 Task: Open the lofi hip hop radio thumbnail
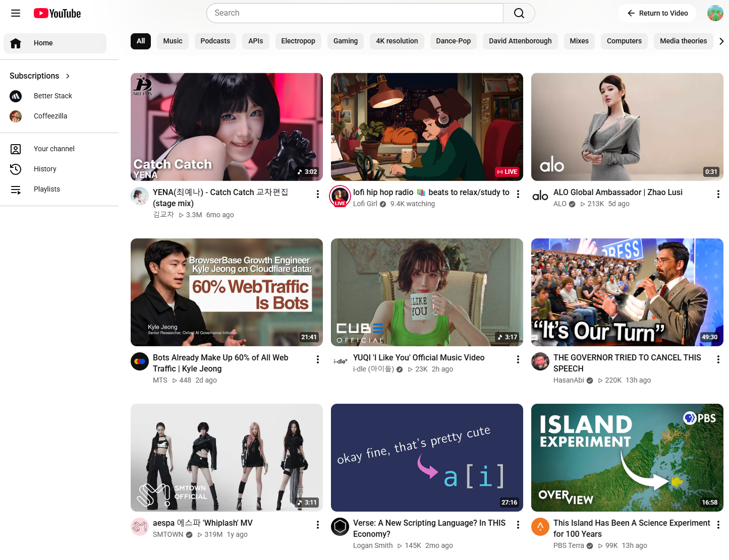tap(427, 127)
